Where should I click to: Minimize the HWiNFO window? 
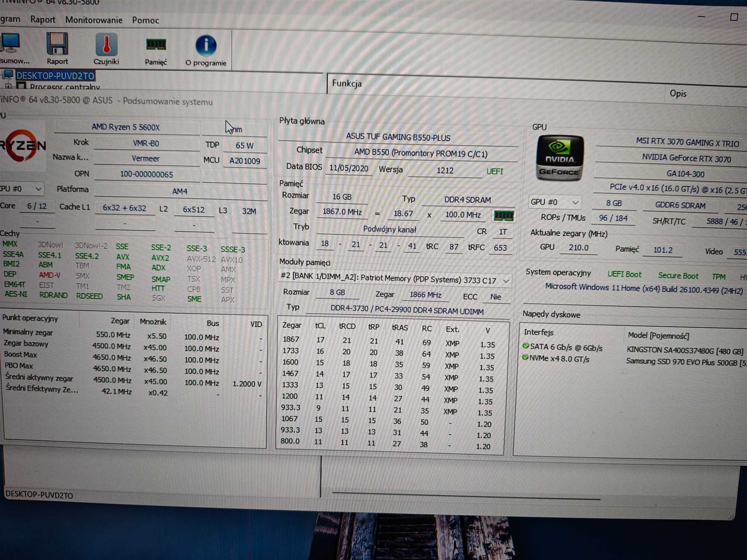click(701, 16)
